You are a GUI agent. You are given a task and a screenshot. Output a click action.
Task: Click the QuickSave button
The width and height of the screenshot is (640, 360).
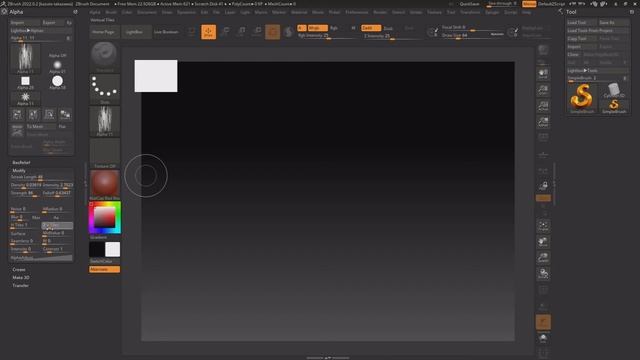[x=469, y=4]
